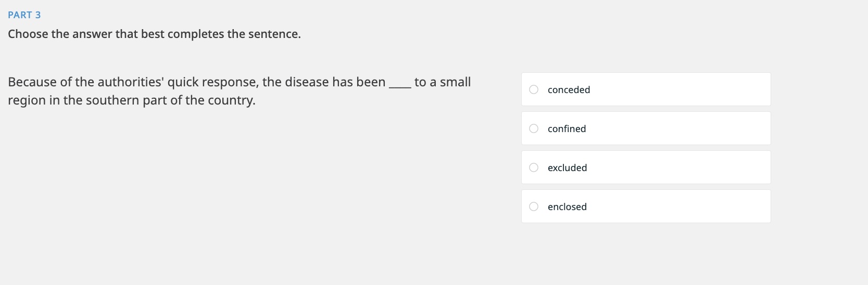Click the 'enclosed' answer text
Image resolution: width=868 pixels, height=285 pixels.
567,207
